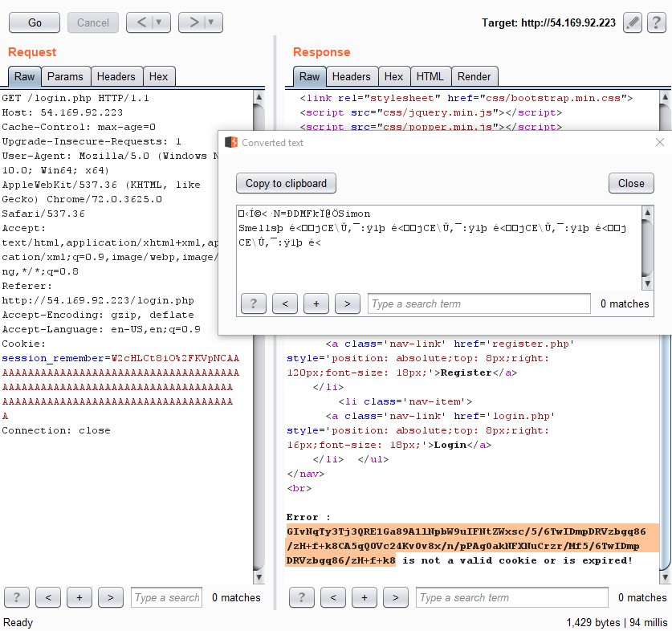The width and height of the screenshot is (672, 631).
Task: Select the Request Raw tab
Action: (24, 77)
